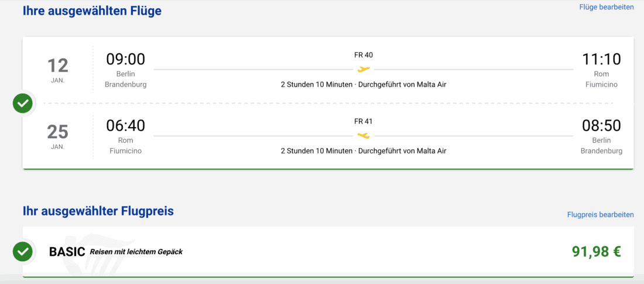The width and height of the screenshot is (644, 284).
Task: Click the Reisen mit leichtem Gepäck description
Action: click(x=136, y=252)
